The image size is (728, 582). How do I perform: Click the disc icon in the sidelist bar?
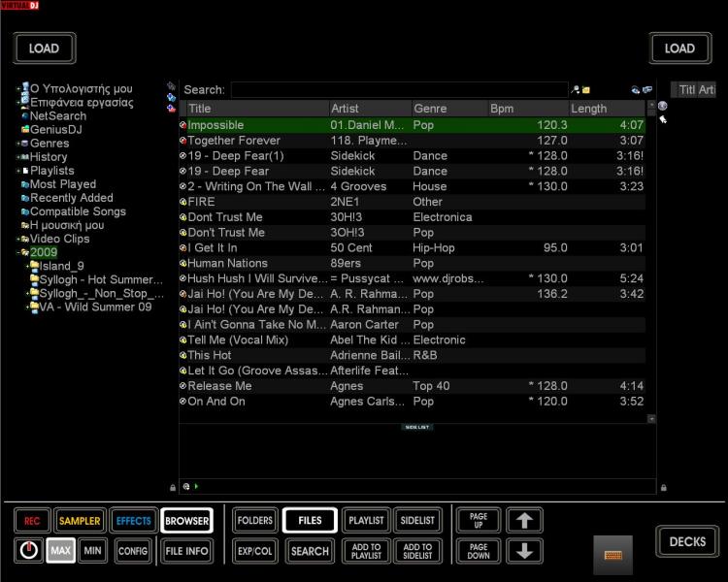pos(186,486)
